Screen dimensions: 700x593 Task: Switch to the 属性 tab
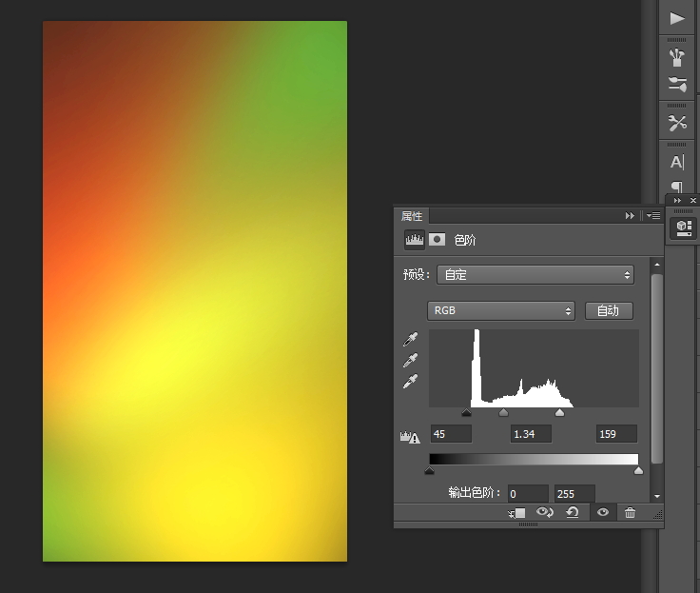(412, 216)
